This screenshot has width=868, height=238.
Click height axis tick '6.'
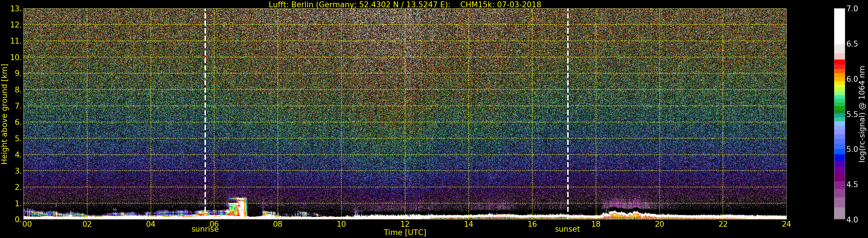coord(18,122)
